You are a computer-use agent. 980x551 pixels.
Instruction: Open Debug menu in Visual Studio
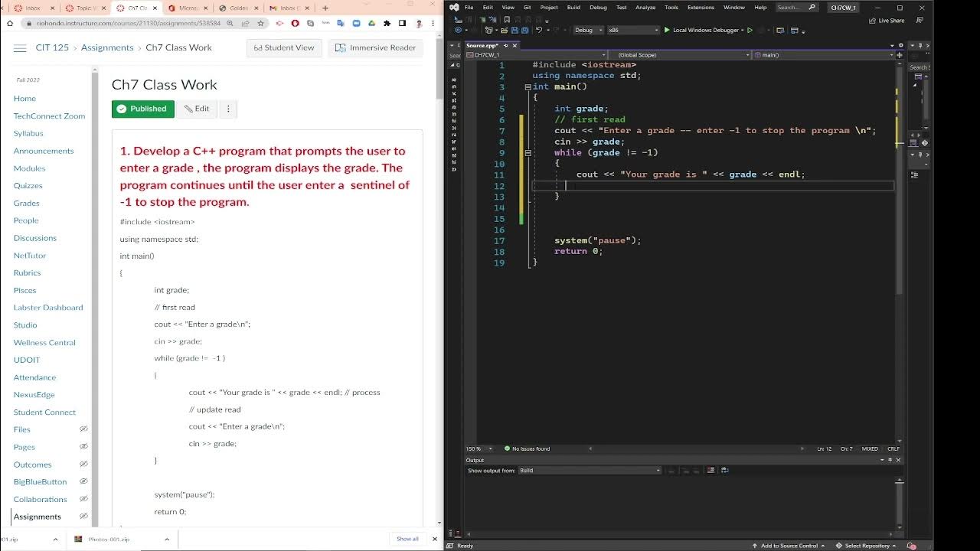(598, 8)
